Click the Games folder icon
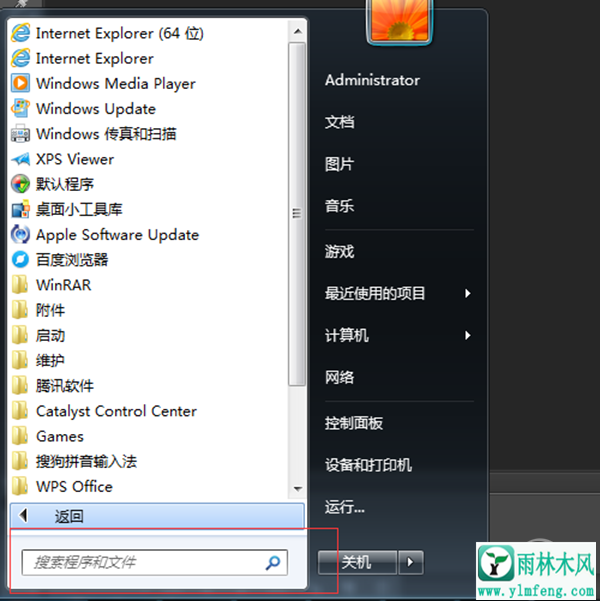 pyautogui.click(x=20, y=436)
